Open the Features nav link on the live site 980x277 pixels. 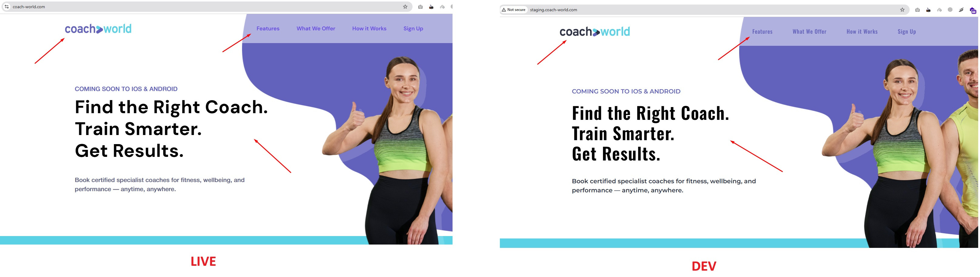click(x=268, y=29)
